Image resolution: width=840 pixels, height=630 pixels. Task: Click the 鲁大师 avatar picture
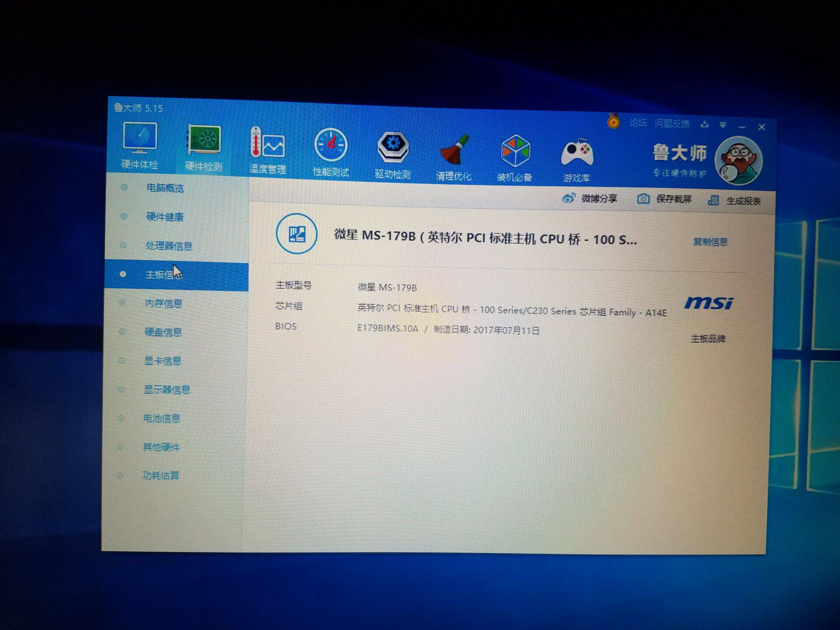point(738,161)
